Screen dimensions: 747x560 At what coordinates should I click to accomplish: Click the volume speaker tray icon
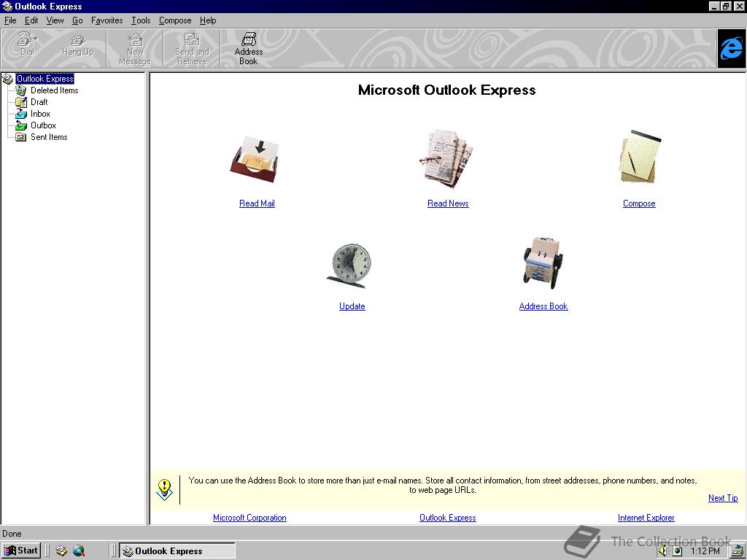tap(663, 551)
